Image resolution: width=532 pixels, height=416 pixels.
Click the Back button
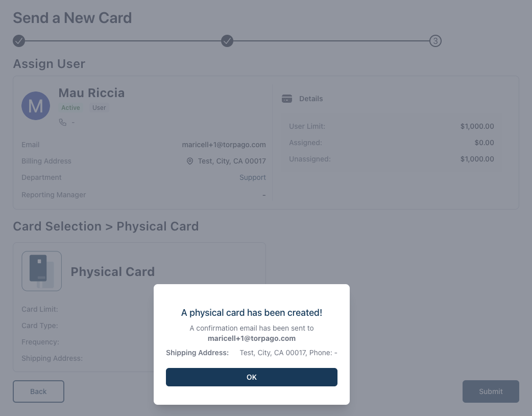(38, 391)
